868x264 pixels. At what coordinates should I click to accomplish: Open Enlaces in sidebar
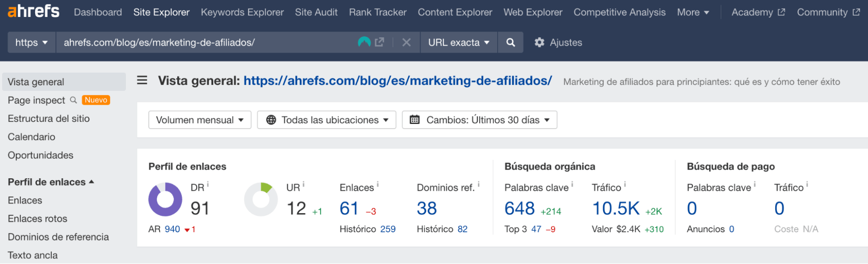tap(25, 200)
